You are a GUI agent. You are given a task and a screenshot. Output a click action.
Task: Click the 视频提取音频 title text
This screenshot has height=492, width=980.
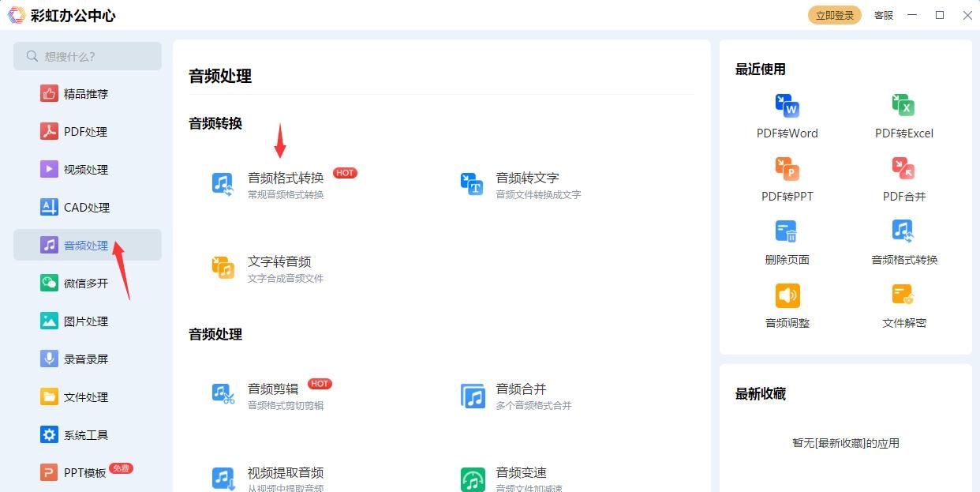[x=286, y=473]
